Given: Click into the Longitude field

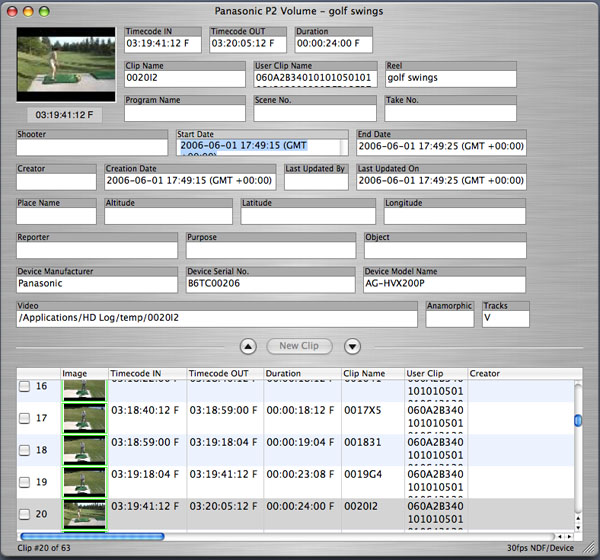Looking at the screenshot, I should click(x=455, y=216).
